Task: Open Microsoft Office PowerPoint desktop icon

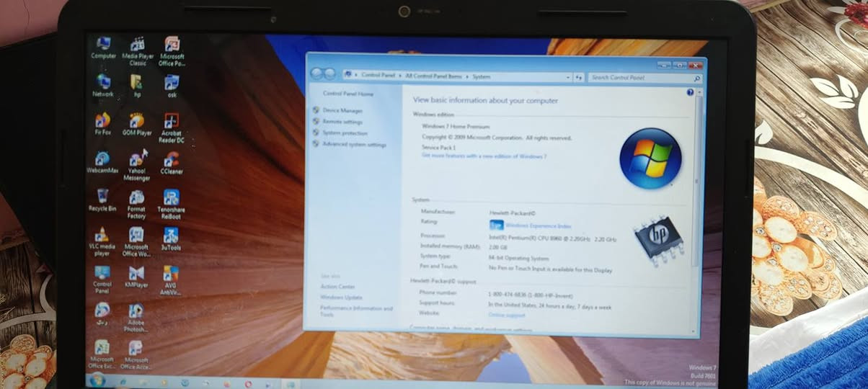Action: [172, 50]
